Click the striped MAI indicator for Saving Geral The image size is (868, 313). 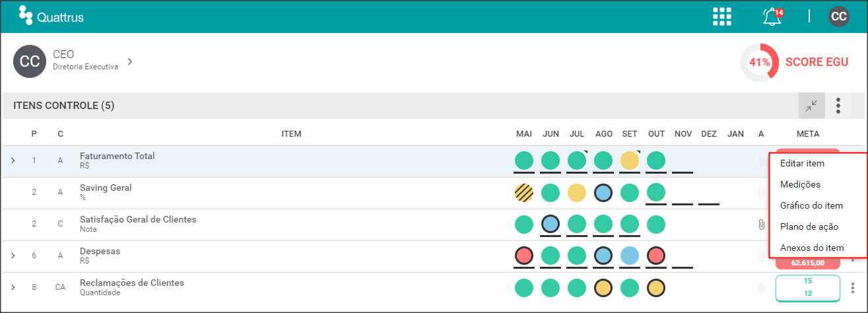524,193
